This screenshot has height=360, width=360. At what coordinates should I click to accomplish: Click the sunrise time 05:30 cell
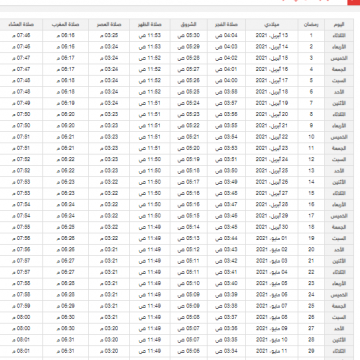coord(189,36)
